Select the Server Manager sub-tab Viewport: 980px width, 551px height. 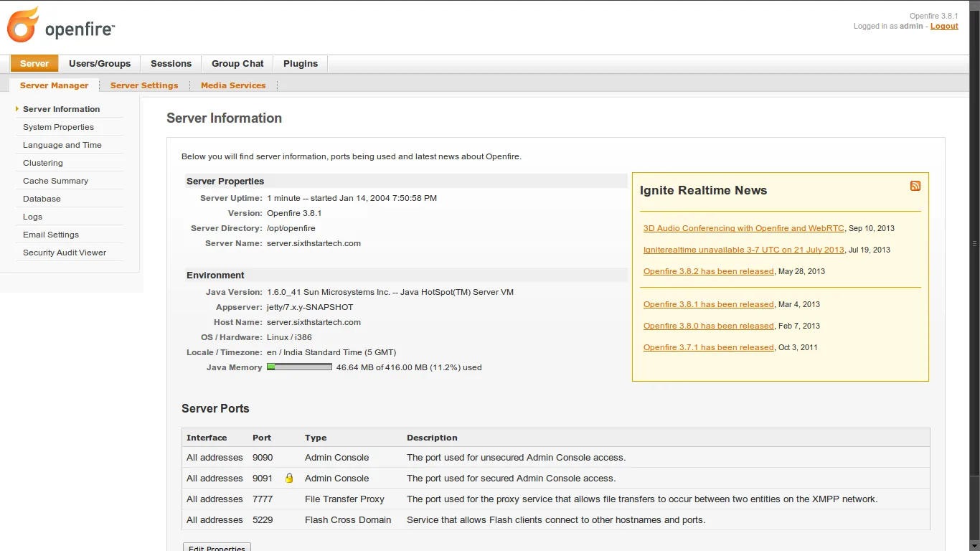pyautogui.click(x=55, y=85)
